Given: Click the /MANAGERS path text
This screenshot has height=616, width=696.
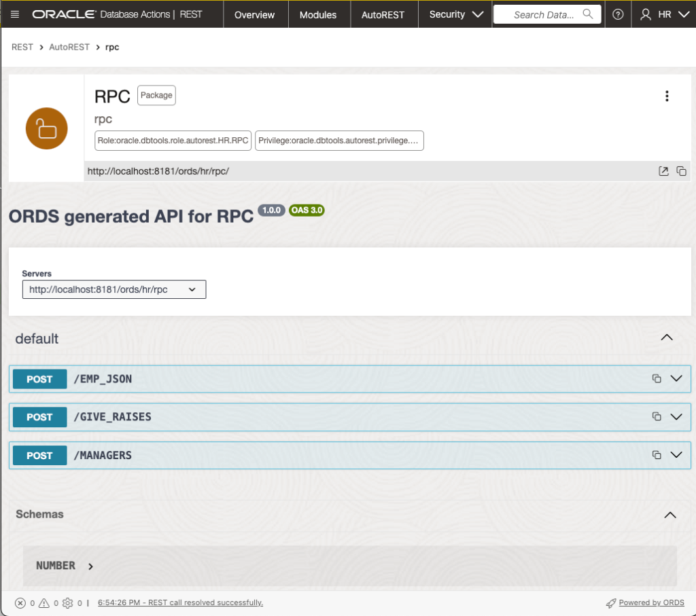Looking at the screenshot, I should point(103,455).
